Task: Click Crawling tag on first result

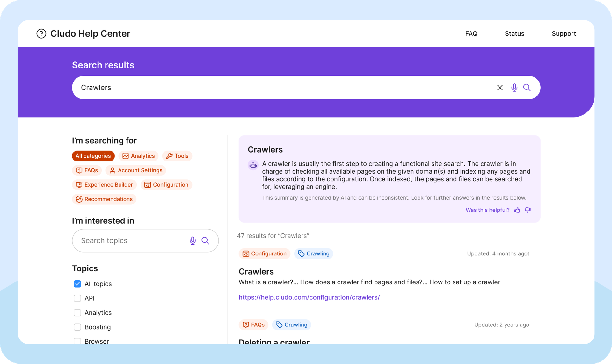Action: pos(314,253)
